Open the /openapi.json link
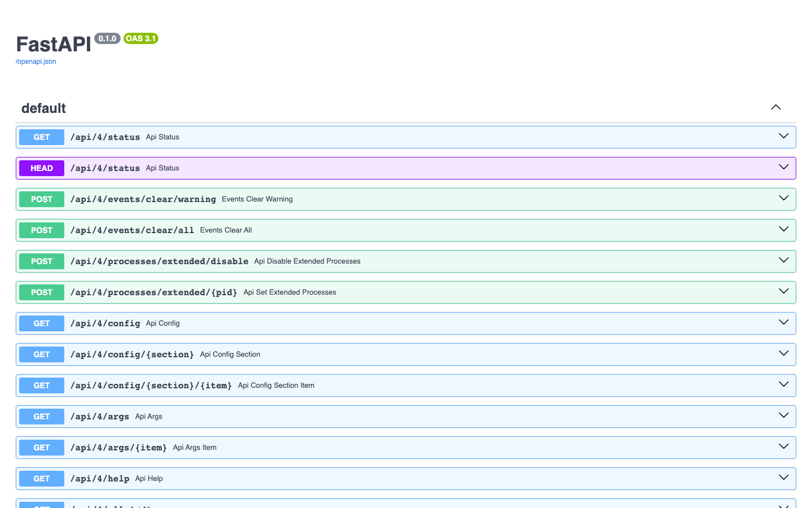 click(x=36, y=62)
